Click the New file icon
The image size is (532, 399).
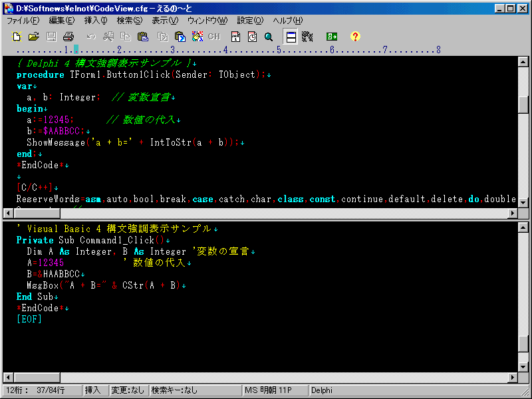coord(17,37)
